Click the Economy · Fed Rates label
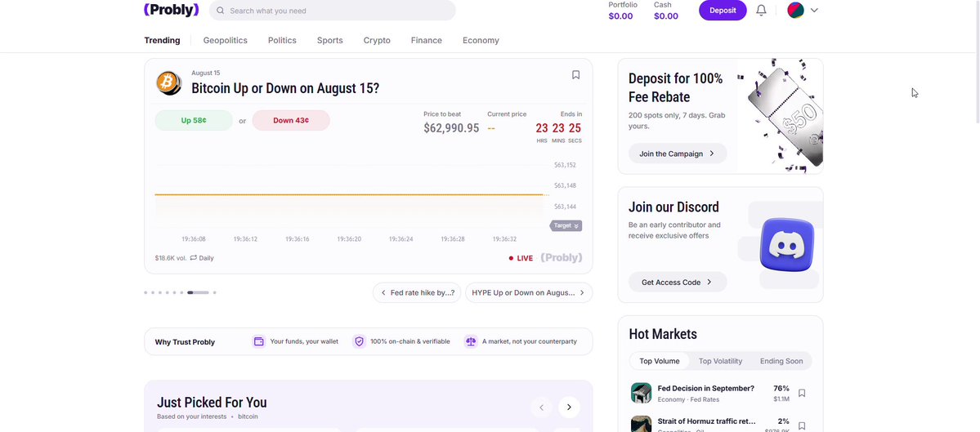Screen dimensions: 980x432 click(x=688, y=399)
